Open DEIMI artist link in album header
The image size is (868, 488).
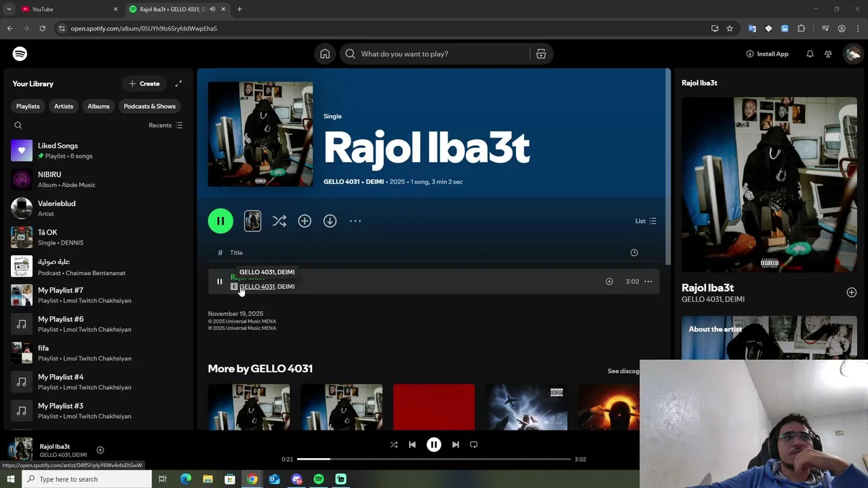(374, 182)
